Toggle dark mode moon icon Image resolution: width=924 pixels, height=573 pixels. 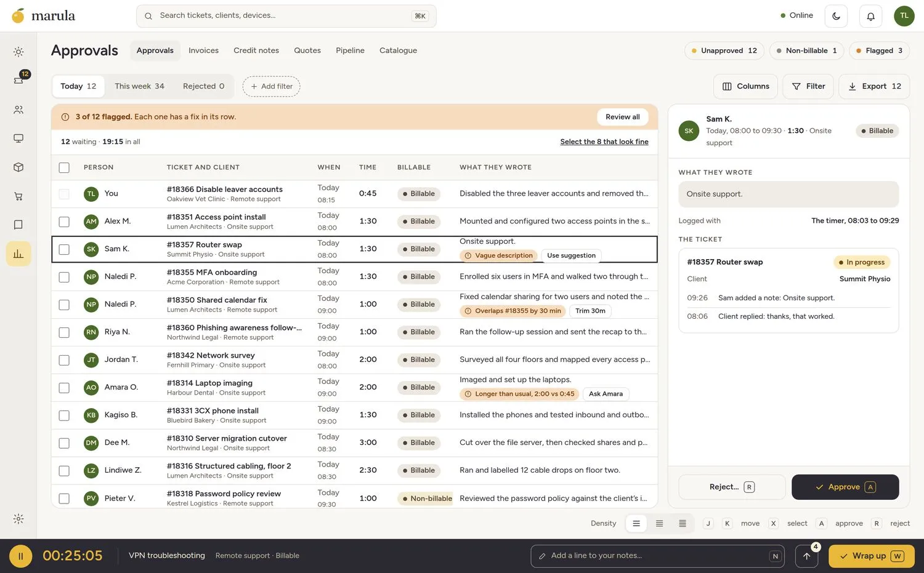point(836,16)
